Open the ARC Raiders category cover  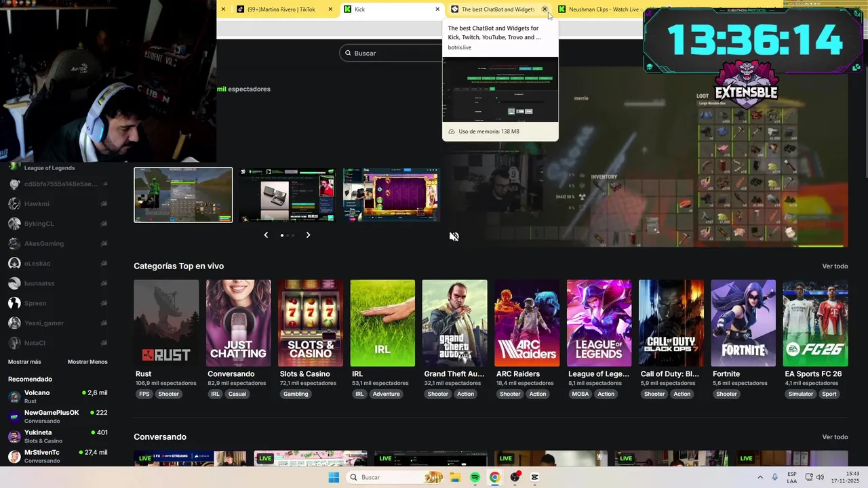[x=527, y=323]
